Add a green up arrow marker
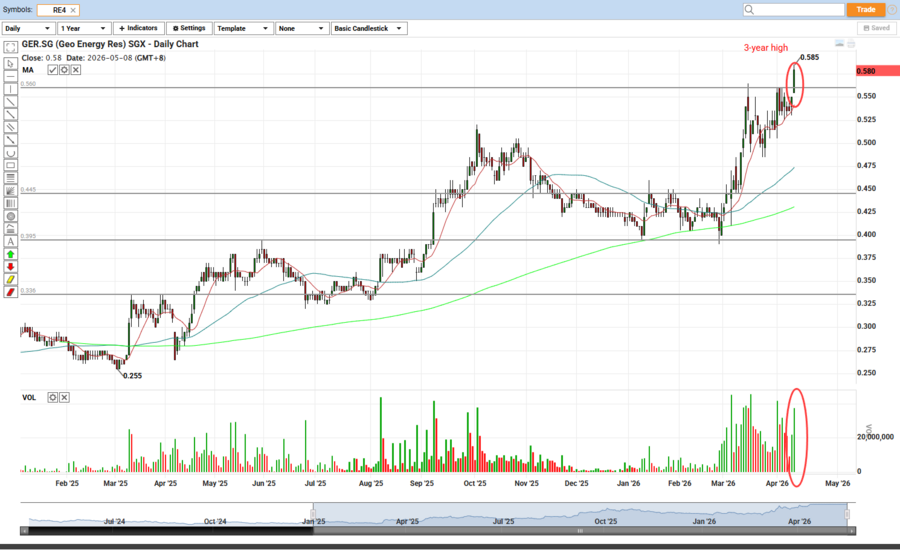Screen dimensions: 900x550 [x=10, y=254]
